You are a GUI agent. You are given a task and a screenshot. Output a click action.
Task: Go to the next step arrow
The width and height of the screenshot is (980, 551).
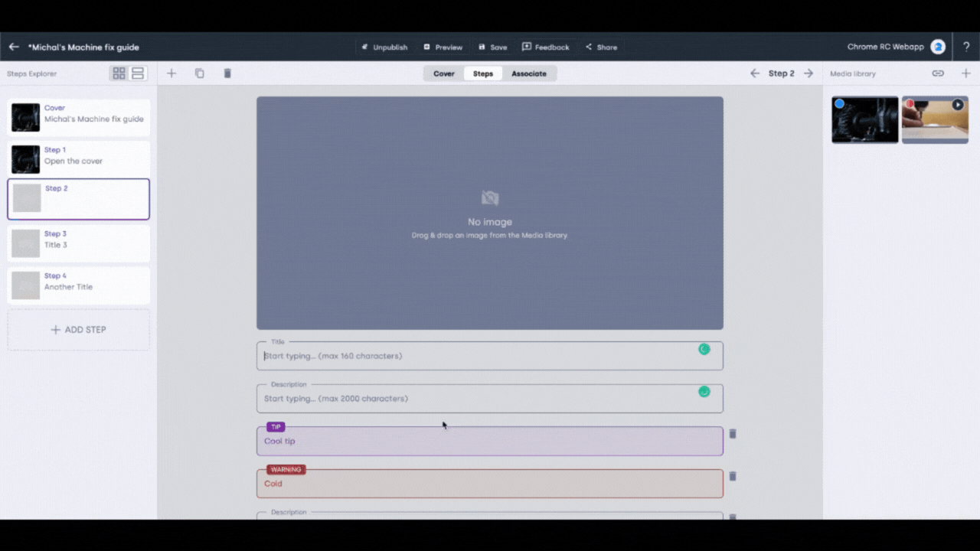pos(808,73)
